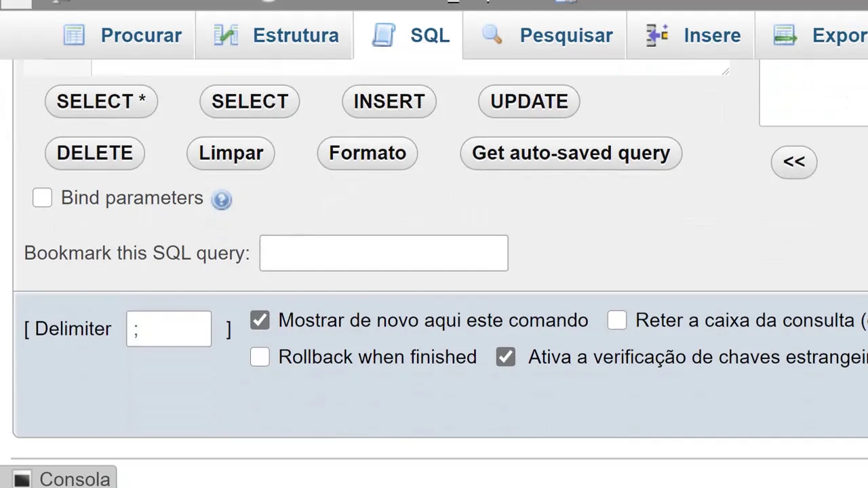The width and height of the screenshot is (868, 488).
Task: Click the Procurar tab table icon
Action: 74,35
